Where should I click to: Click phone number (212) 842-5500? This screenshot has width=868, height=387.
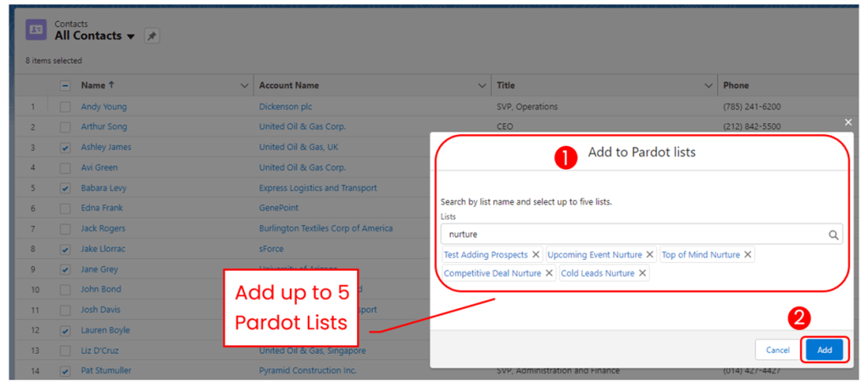pyautogui.click(x=752, y=127)
